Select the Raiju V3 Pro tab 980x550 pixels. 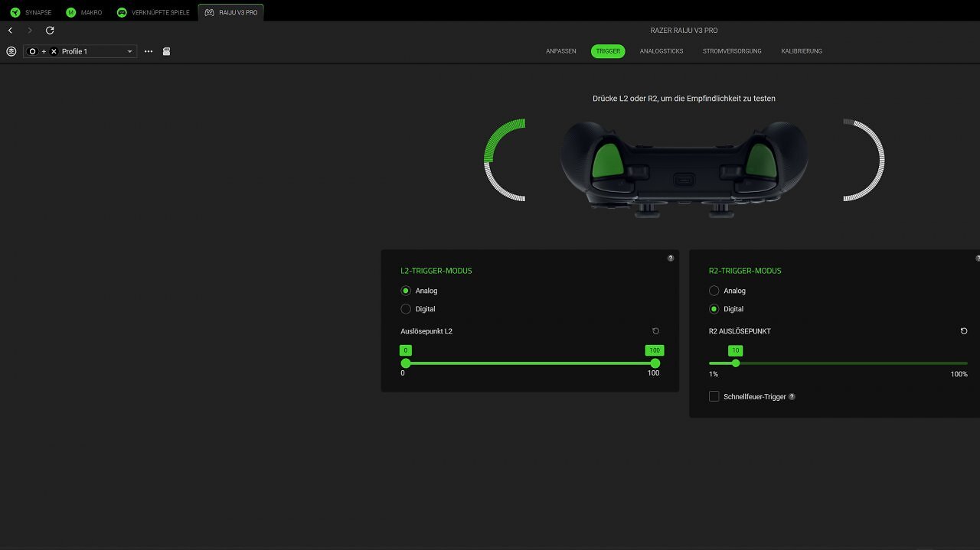[x=230, y=12]
